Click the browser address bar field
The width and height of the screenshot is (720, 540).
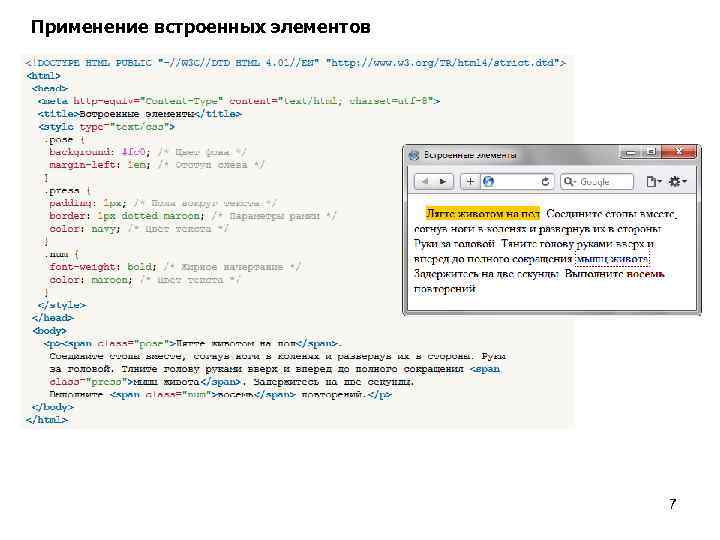click(517, 181)
